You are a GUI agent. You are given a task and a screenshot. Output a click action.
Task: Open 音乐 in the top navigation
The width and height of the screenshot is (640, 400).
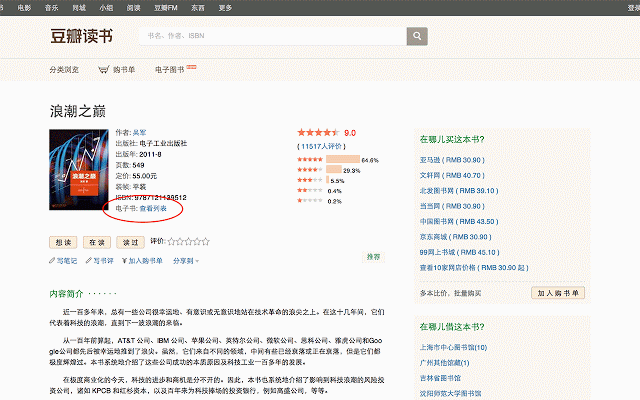[x=51, y=8]
